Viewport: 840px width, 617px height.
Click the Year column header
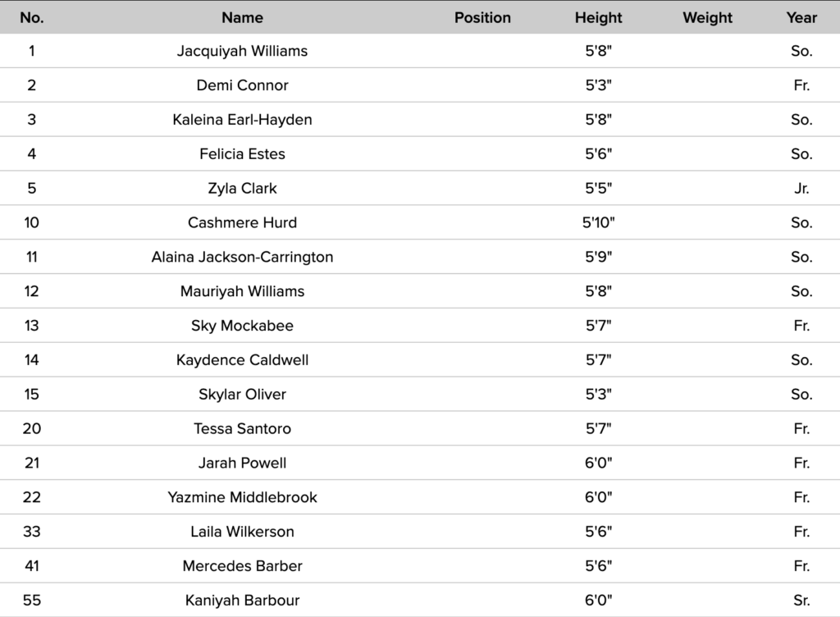[801, 17]
